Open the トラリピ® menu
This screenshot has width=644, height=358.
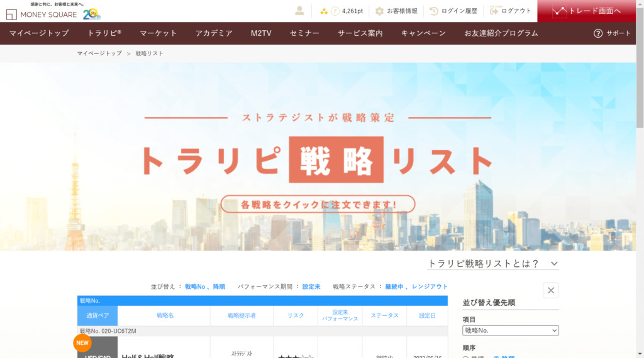pyautogui.click(x=104, y=33)
